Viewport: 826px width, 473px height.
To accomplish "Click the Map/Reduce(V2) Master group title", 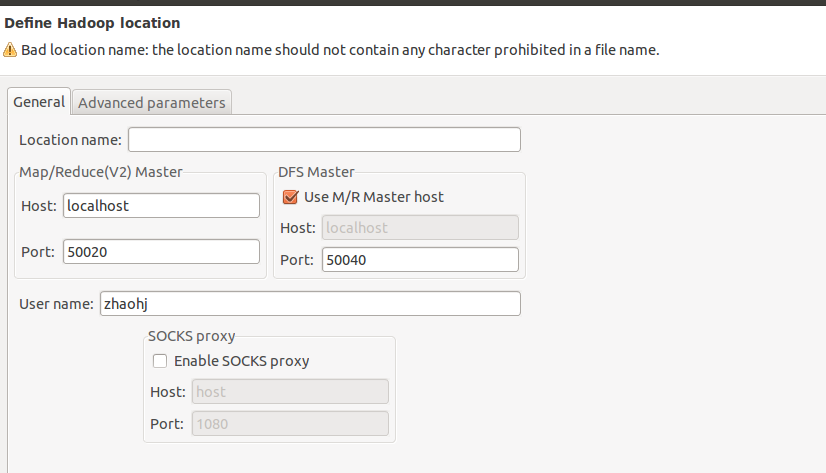I will pos(101,172).
